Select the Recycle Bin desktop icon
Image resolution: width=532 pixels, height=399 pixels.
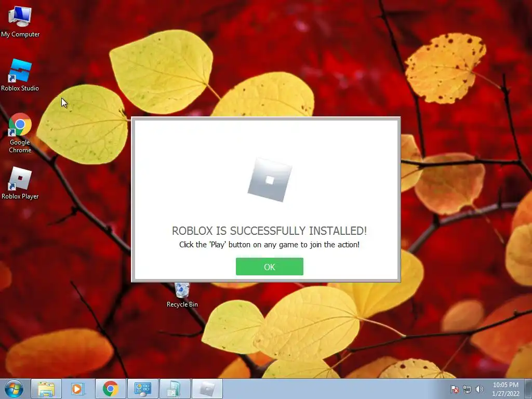[182, 295]
